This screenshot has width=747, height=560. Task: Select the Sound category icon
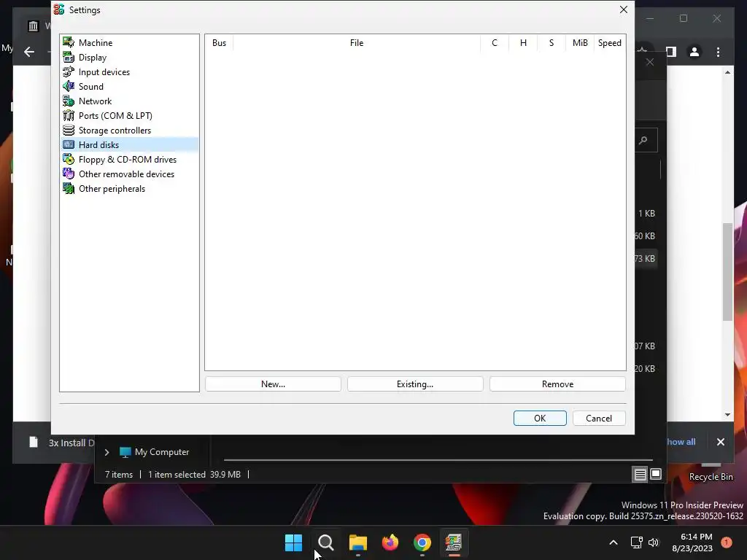[69, 87]
